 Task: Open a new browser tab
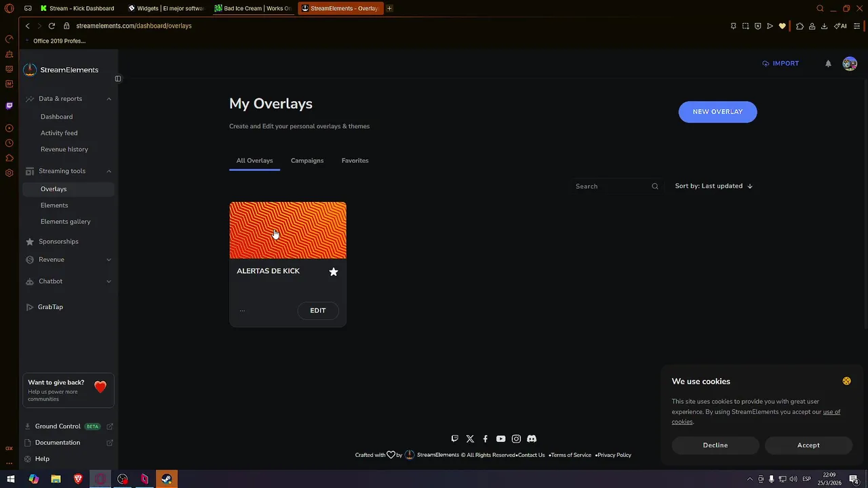(x=389, y=8)
